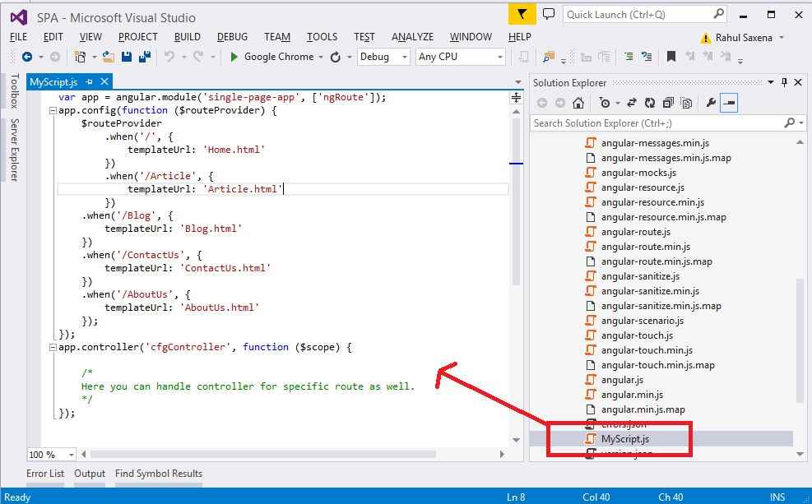Open the 100 % zoom dropdown
Viewport: 812px width, 504px height.
72,455
